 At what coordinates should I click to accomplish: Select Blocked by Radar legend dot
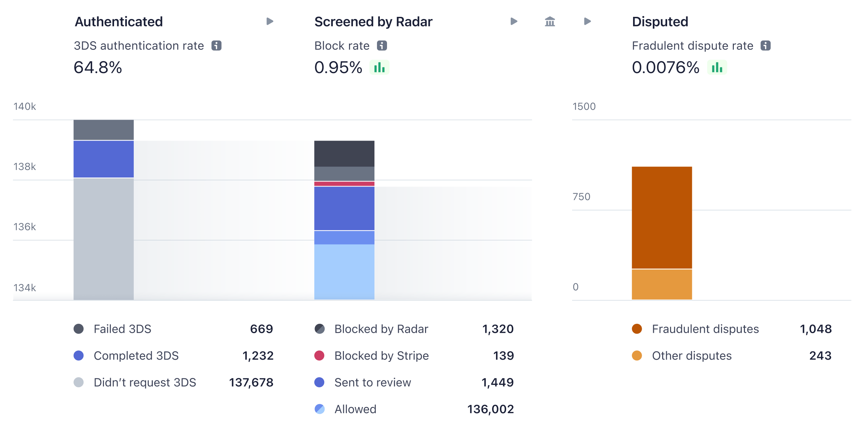point(320,329)
